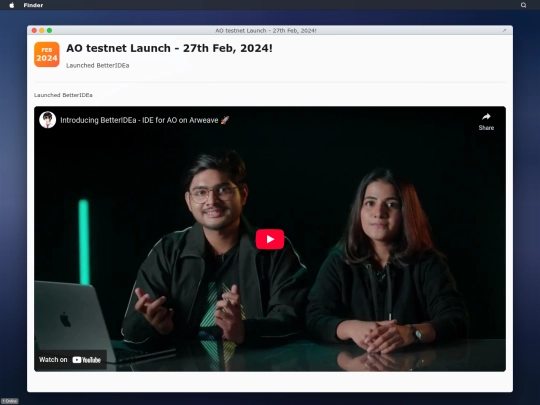Play the BetterIDEa YouTube video

(x=270, y=239)
